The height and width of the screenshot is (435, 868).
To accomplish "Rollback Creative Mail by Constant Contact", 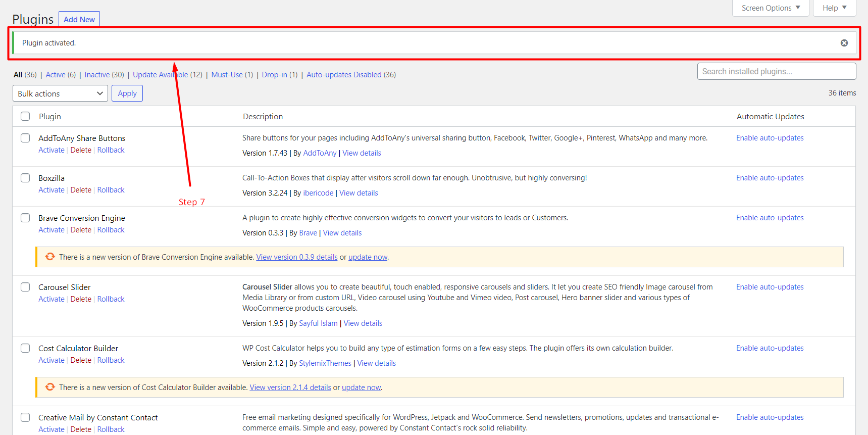I will coord(111,429).
